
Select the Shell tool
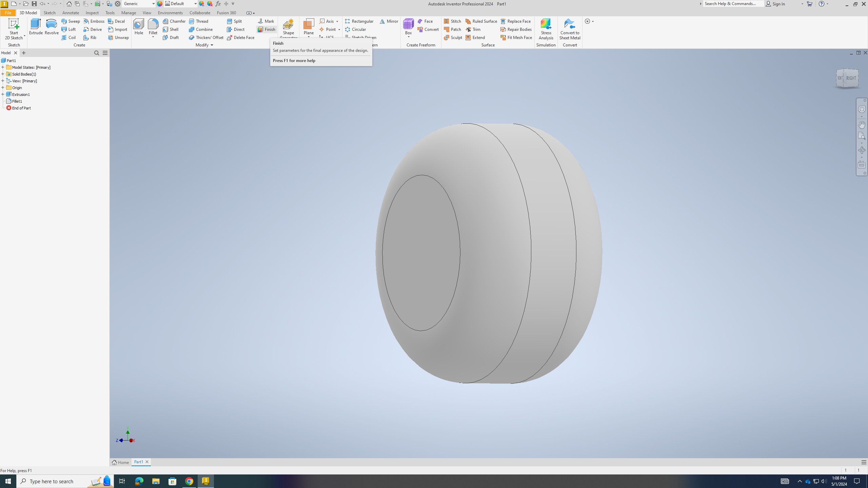tap(171, 29)
